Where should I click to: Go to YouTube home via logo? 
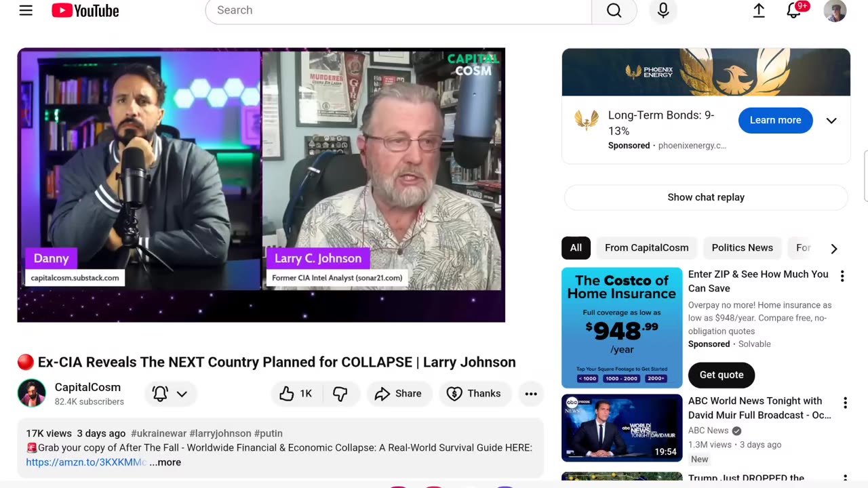click(x=85, y=11)
